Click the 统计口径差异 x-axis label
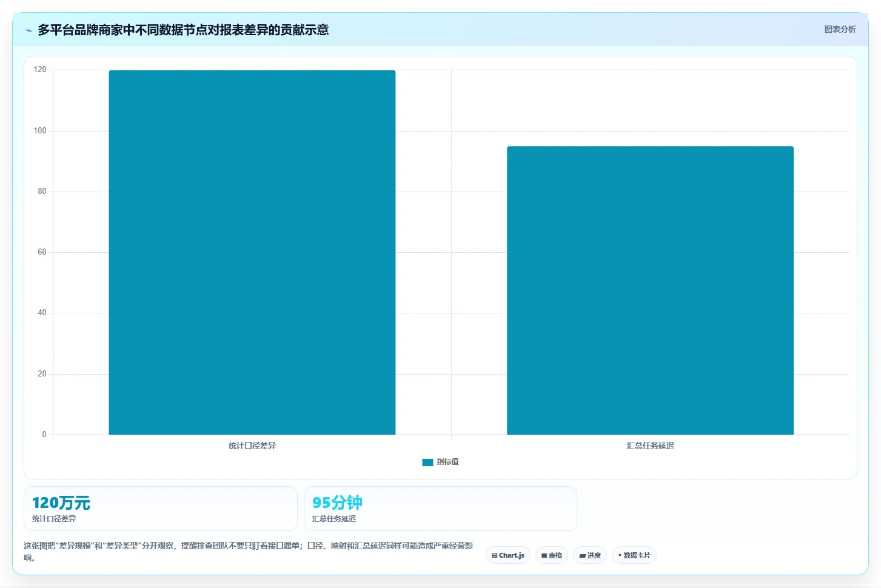The width and height of the screenshot is (881, 588). coord(252,446)
